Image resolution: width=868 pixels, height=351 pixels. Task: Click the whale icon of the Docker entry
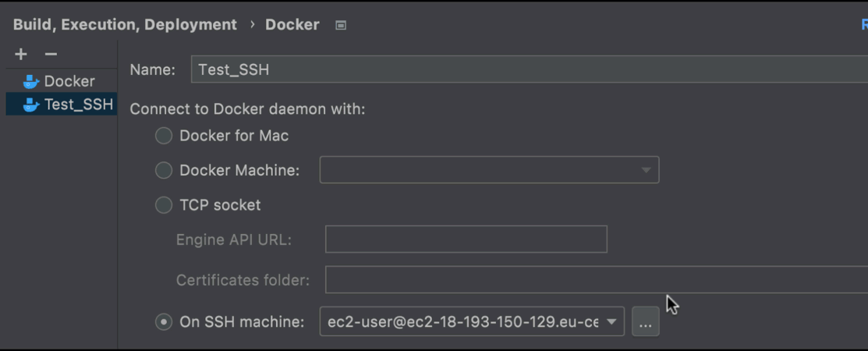(x=31, y=81)
